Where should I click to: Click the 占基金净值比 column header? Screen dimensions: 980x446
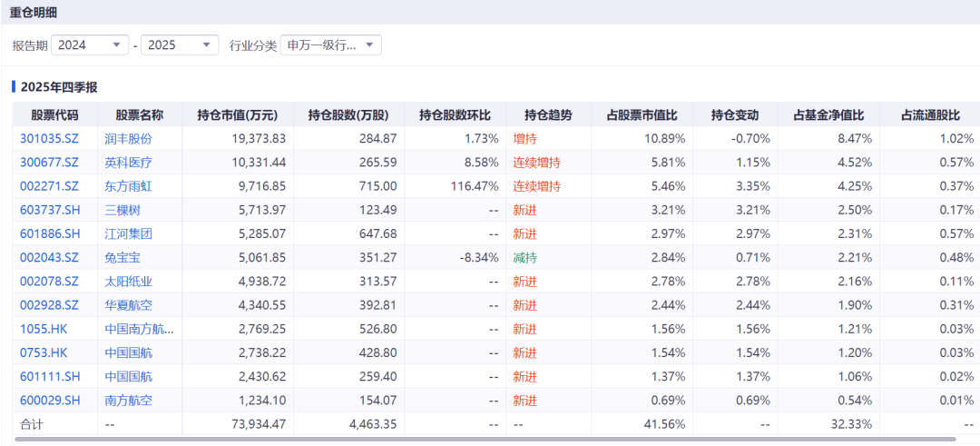point(828,115)
